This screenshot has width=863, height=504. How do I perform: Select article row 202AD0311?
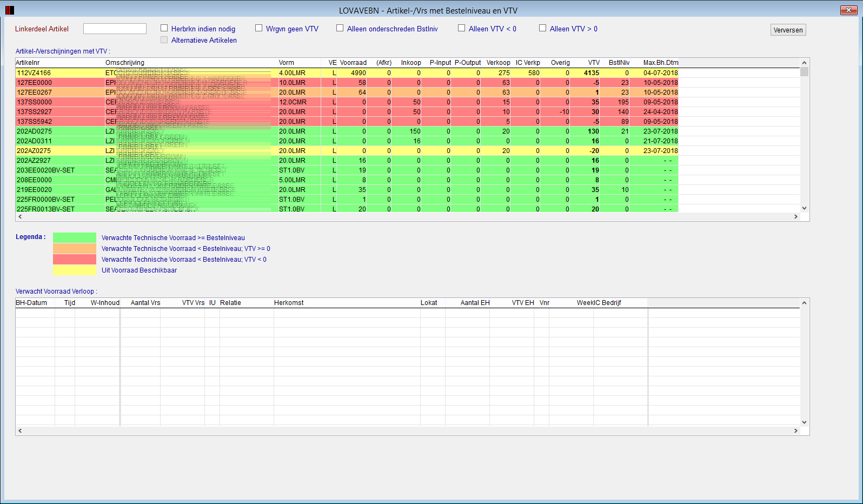click(347, 141)
